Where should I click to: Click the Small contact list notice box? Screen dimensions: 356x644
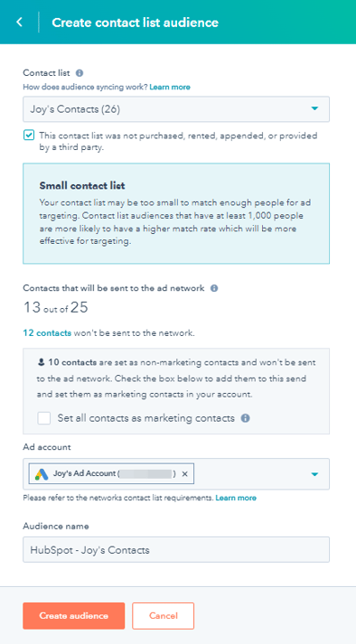(176, 213)
